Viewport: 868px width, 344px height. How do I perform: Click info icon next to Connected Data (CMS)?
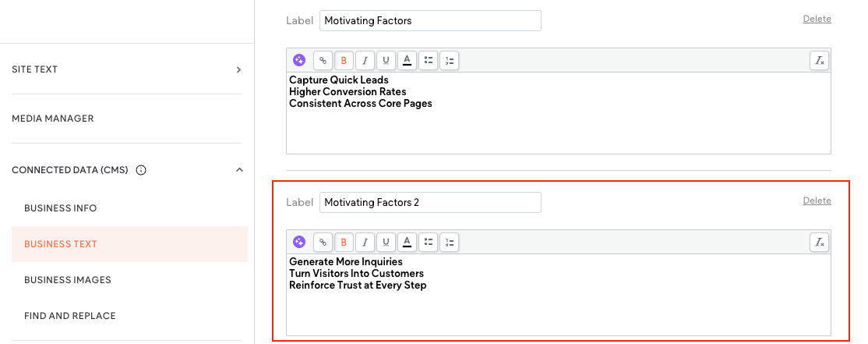(141, 170)
